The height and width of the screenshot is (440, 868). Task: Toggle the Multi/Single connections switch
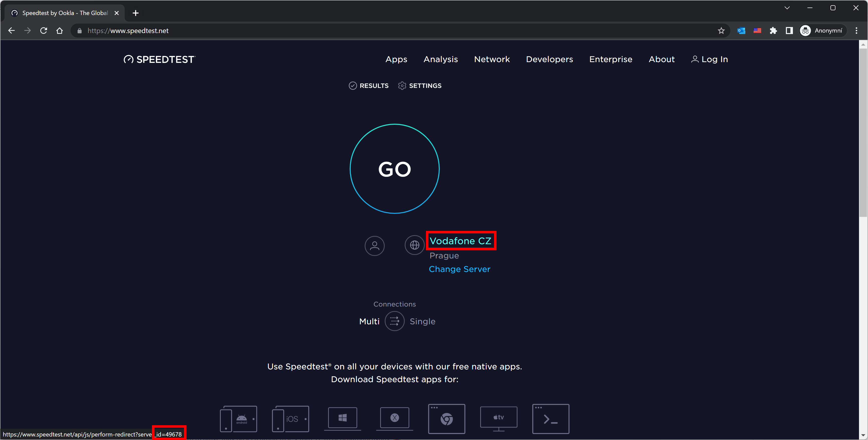394,321
